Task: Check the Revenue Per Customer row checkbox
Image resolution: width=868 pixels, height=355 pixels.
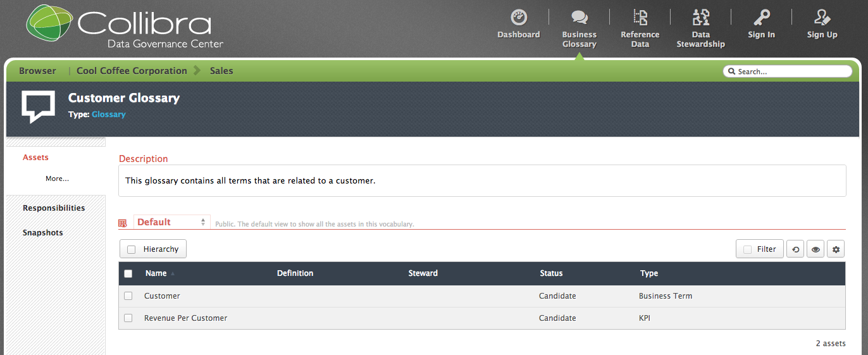Action: 128,318
